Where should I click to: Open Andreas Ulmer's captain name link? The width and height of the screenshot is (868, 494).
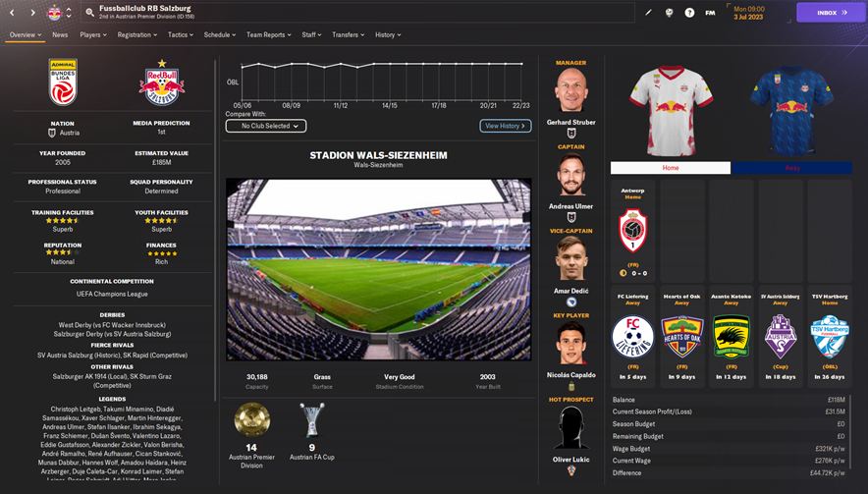click(571, 206)
